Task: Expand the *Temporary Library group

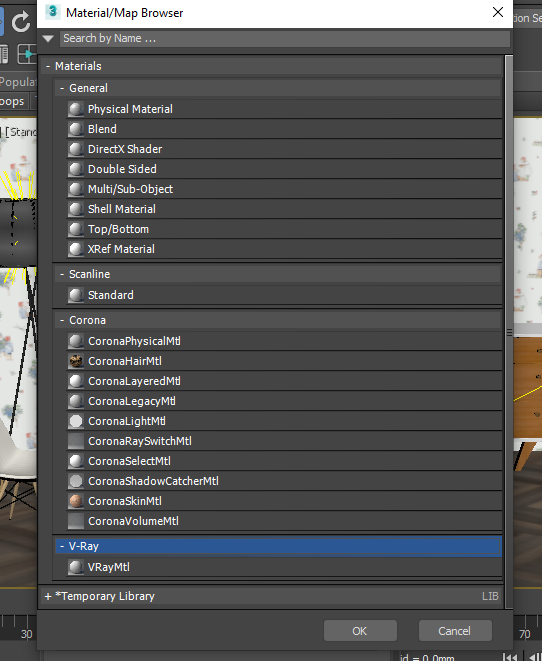Action: [48, 597]
